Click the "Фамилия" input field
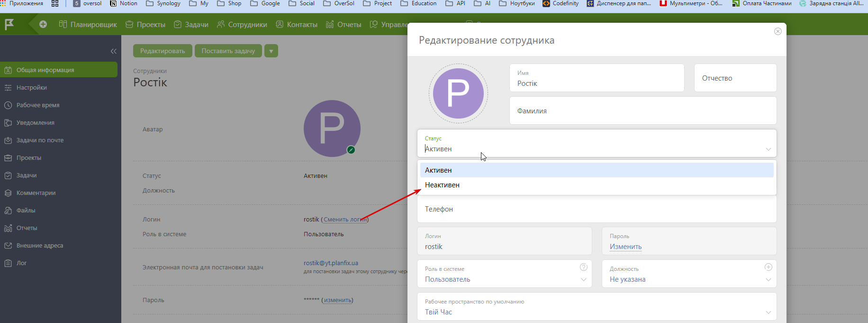Viewport: 868px width, 323px height. point(642,111)
